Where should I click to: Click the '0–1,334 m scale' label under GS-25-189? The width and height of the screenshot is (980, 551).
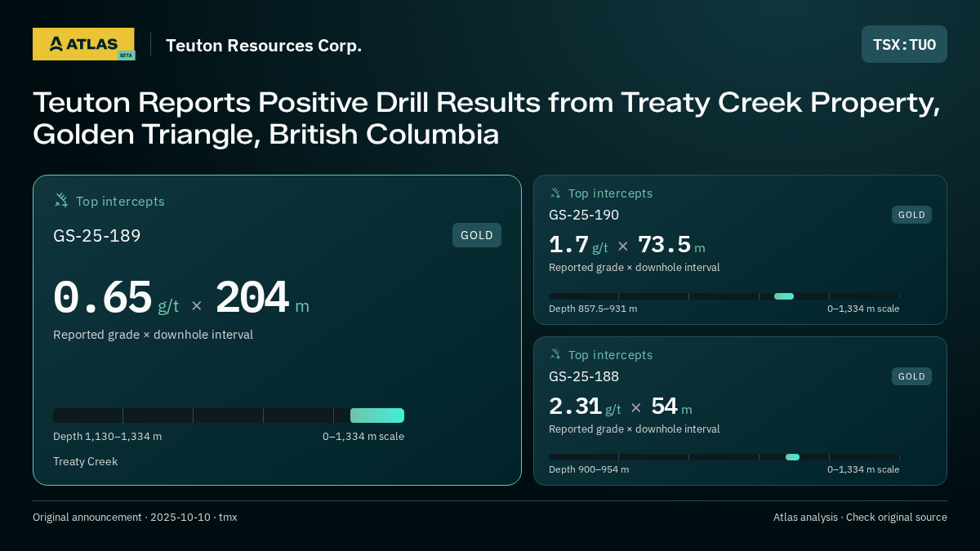(x=363, y=437)
